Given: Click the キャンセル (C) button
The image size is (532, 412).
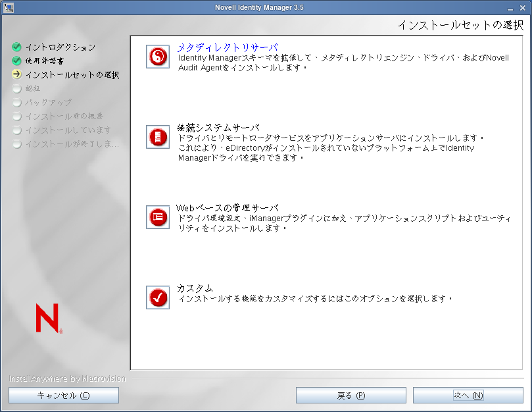Looking at the screenshot, I should point(64,396).
